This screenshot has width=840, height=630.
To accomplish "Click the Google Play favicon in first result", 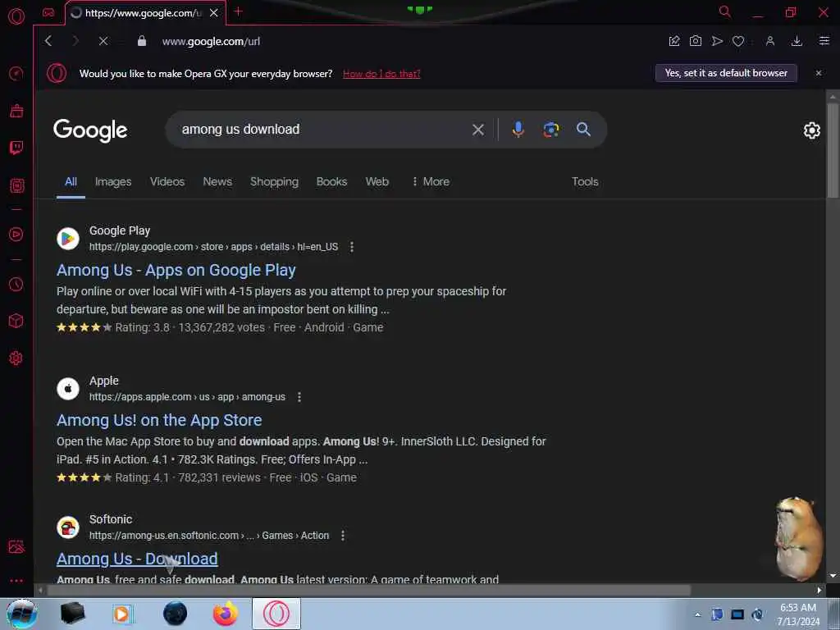I will (x=68, y=239).
